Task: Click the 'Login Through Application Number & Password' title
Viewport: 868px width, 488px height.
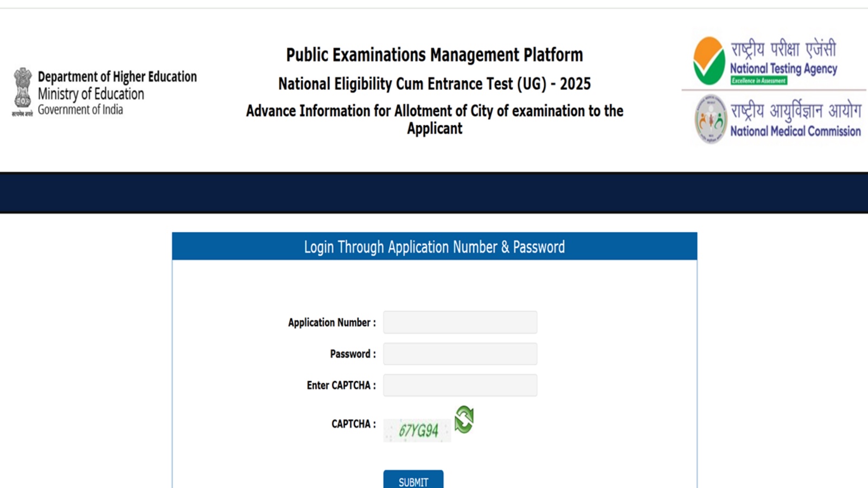Action: coord(435,247)
